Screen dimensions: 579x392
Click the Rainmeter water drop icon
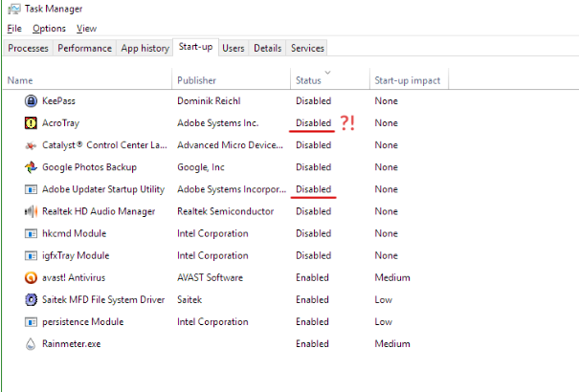[31, 343]
